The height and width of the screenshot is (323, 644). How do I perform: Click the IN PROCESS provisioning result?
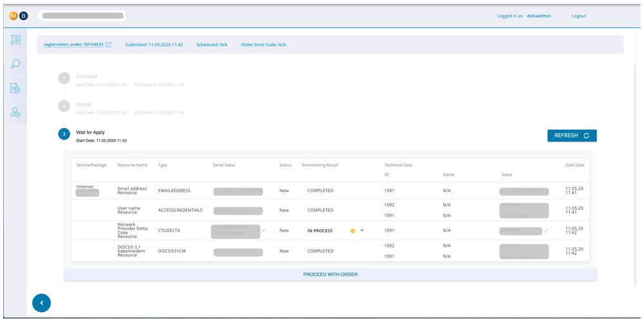coord(320,231)
